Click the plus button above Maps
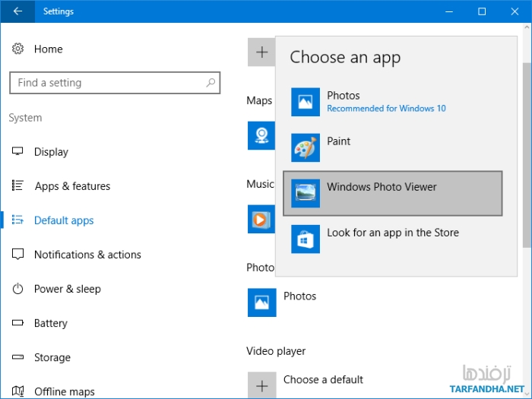Viewport: 532px width, 399px height. [x=261, y=52]
